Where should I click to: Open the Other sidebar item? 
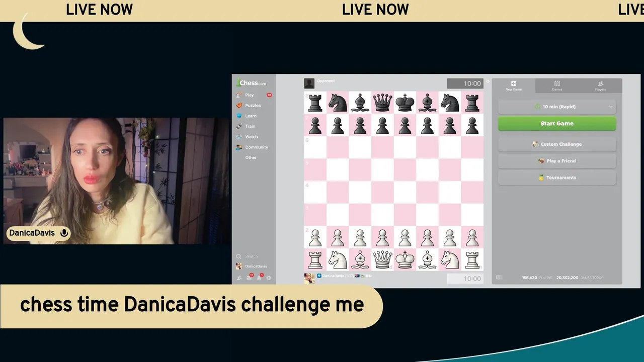point(251,158)
